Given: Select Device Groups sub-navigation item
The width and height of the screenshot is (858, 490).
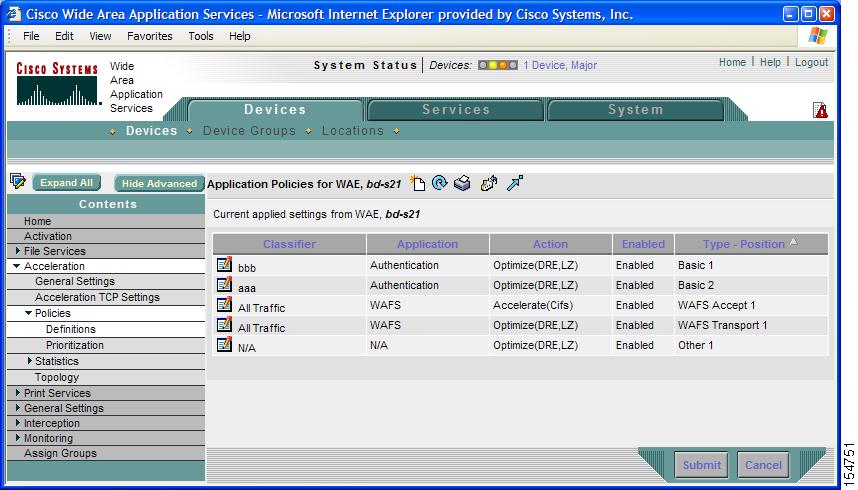Looking at the screenshot, I should pyautogui.click(x=249, y=131).
